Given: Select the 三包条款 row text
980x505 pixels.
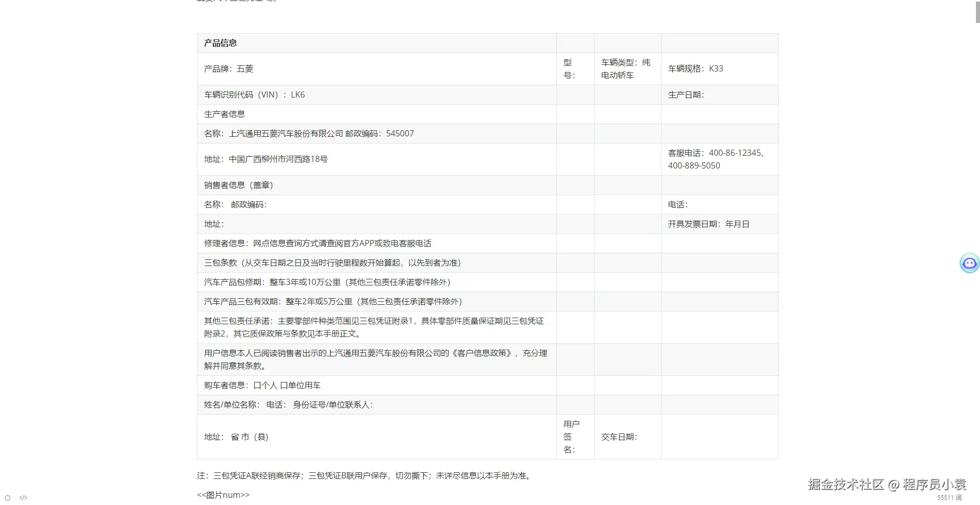Looking at the screenshot, I should [332, 263].
